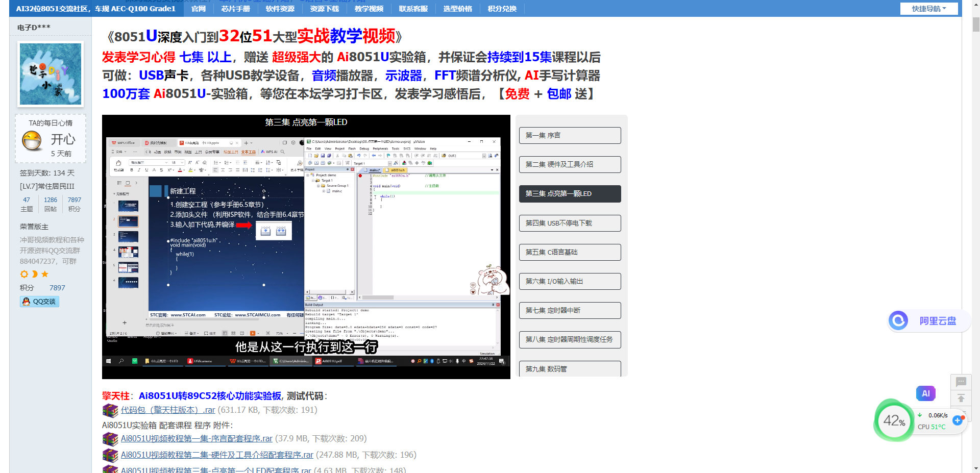Image resolution: width=980 pixels, height=473 pixels.
Task: Click the 42% memory usage circle
Action: (x=894, y=420)
